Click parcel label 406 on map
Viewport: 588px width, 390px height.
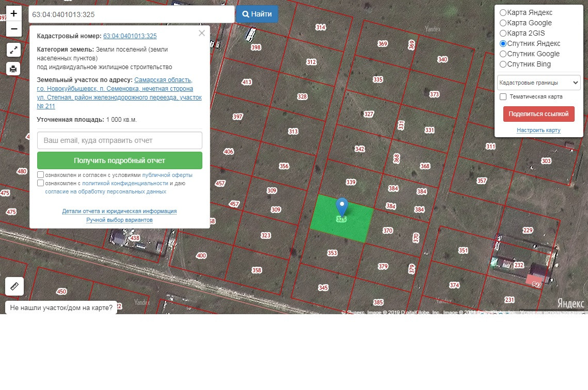tap(228, 151)
